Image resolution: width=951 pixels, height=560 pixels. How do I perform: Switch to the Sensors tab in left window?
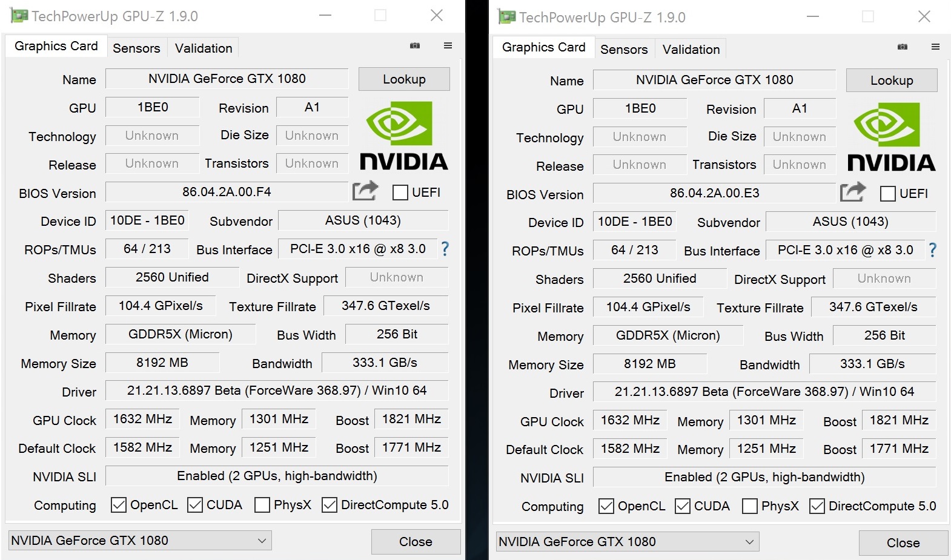(x=136, y=48)
